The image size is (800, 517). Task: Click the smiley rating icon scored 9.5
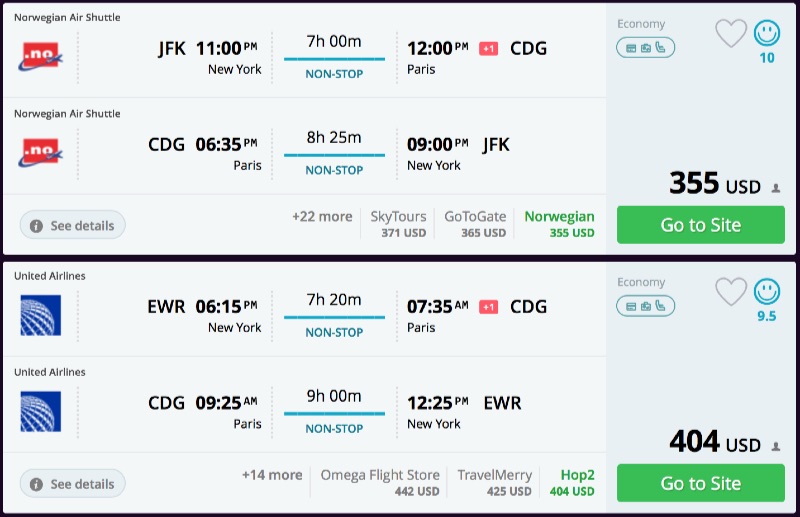(767, 291)
